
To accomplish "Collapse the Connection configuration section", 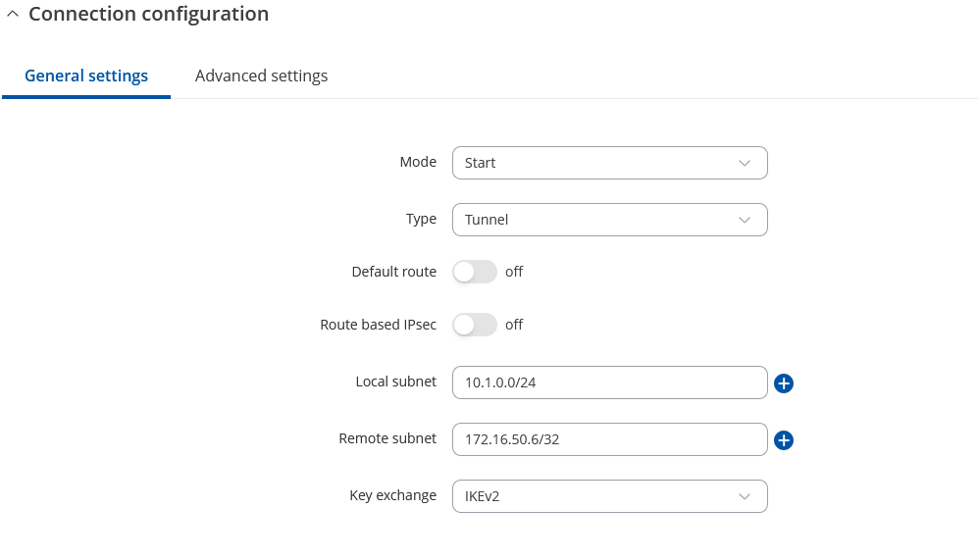I will [x=13, y=14].
